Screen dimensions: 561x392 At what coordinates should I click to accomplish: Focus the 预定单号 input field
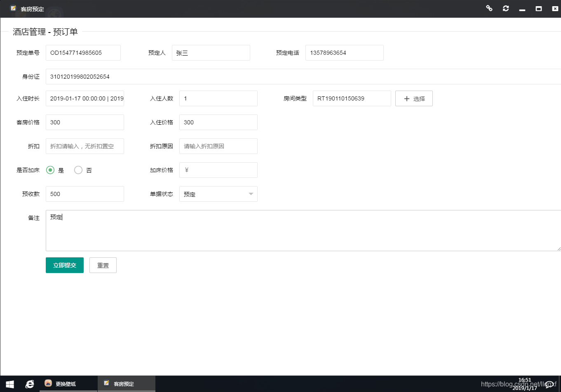click(x=83, y=53)
